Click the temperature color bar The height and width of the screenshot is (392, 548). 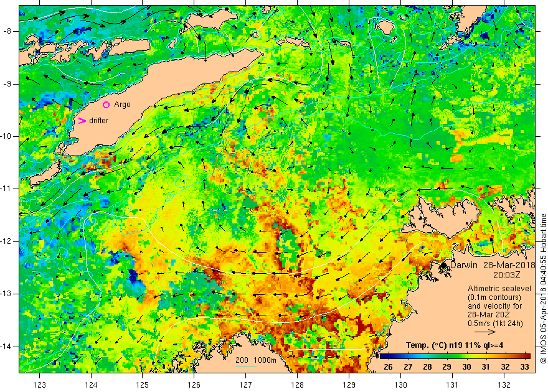(455, 357)
